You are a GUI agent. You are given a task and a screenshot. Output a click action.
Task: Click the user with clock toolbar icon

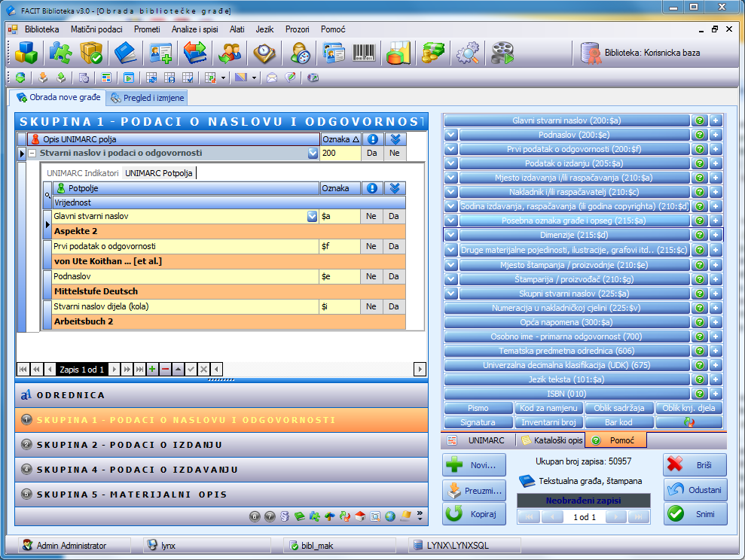[300, 53]
